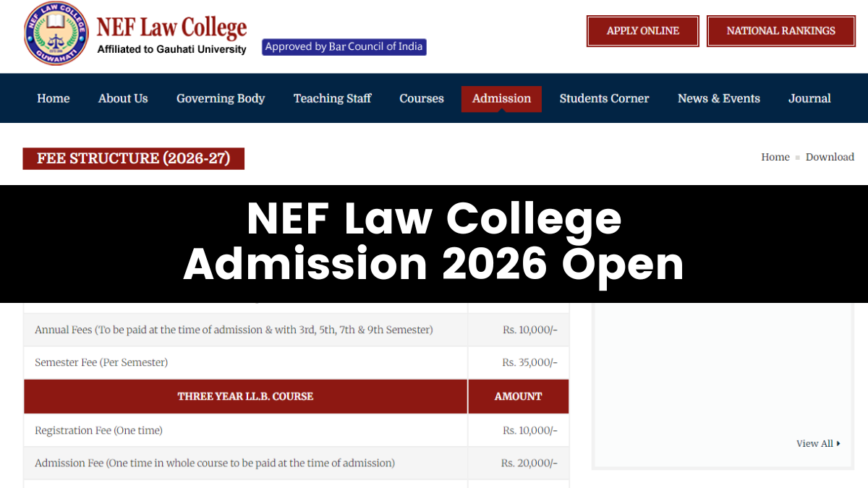The width and height of the screenshot is (868, 488).
Task: Click the Fee Structure (2026-27) heading
Action: pos(134,158)
